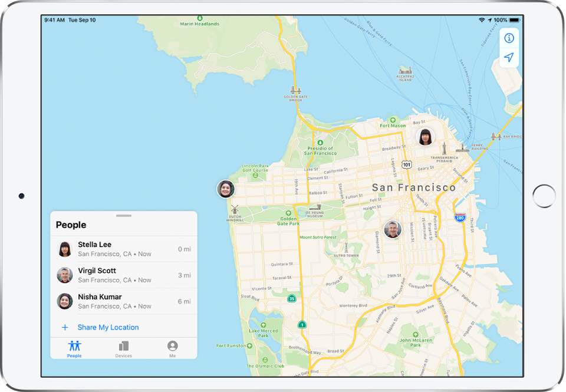The image size is (566, 392).
Task: Tap Virgil Scott's map pin near Mission St
Action: click(x=393, y=229)
